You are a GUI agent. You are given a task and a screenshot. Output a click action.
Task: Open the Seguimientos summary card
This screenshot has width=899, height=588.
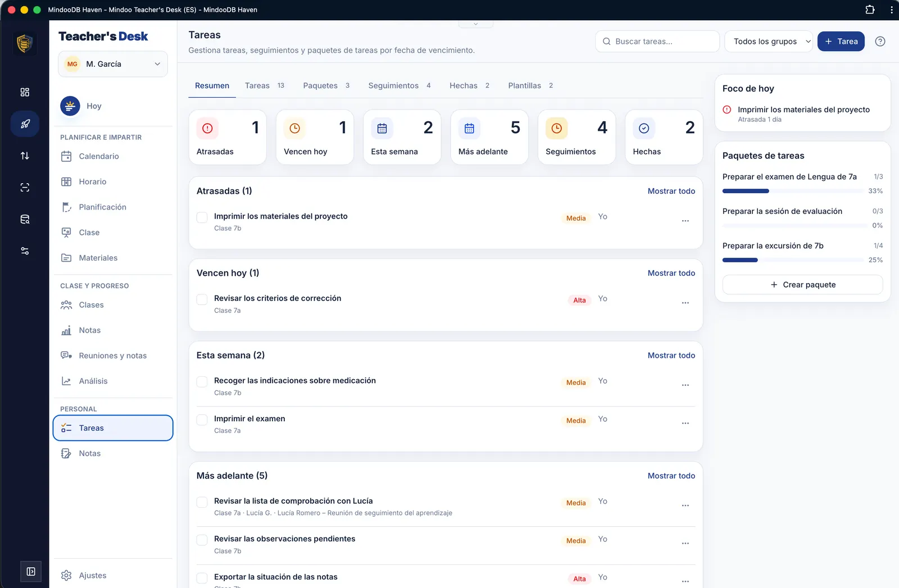pyautogui.click(x=576, y=138)
